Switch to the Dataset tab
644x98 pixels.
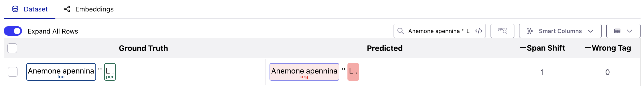click(30, 9)
